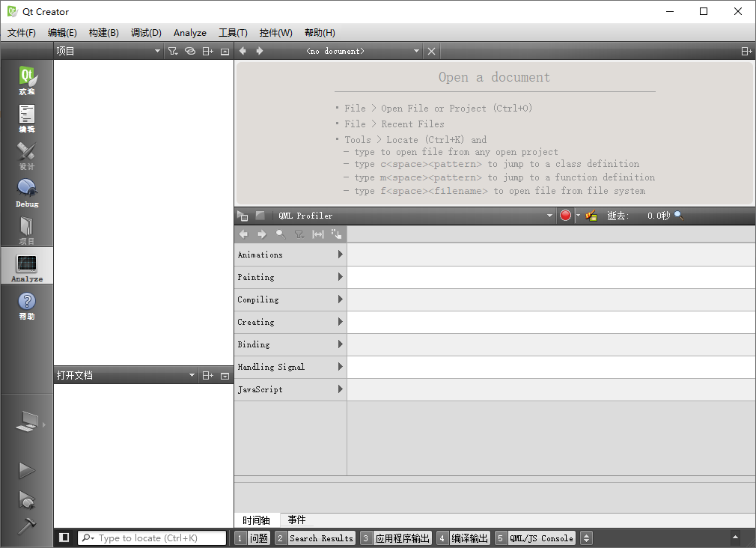
Task: Build the project with the hammer icon
Action: point(26,526)
